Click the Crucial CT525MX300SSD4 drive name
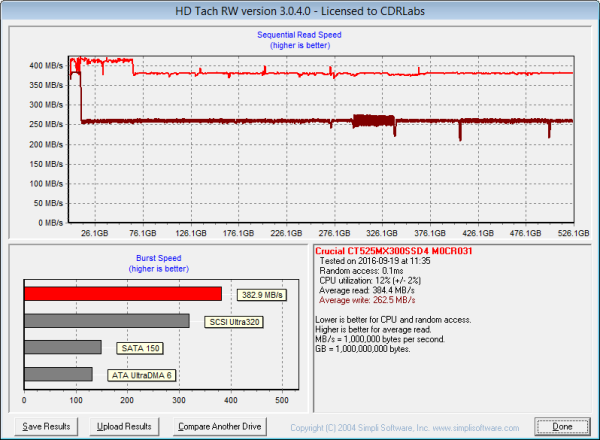600x440 pixels. [x=381, y=250]
